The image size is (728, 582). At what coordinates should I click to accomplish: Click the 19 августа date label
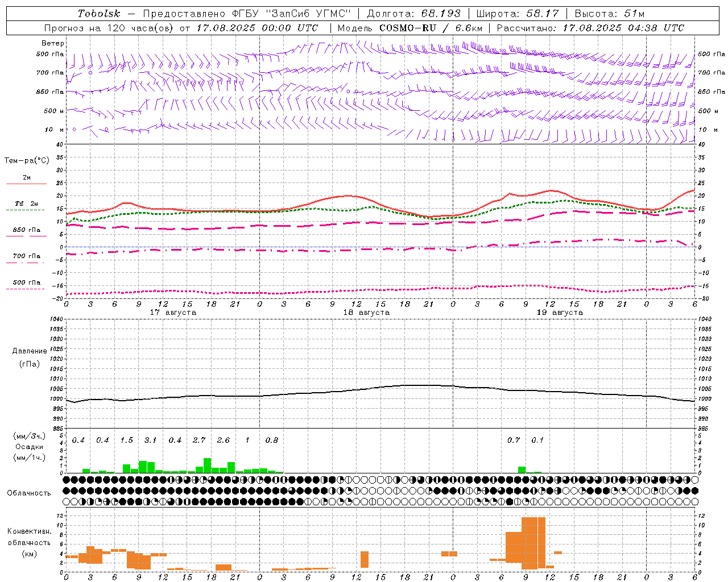click(x=560, y=313)
